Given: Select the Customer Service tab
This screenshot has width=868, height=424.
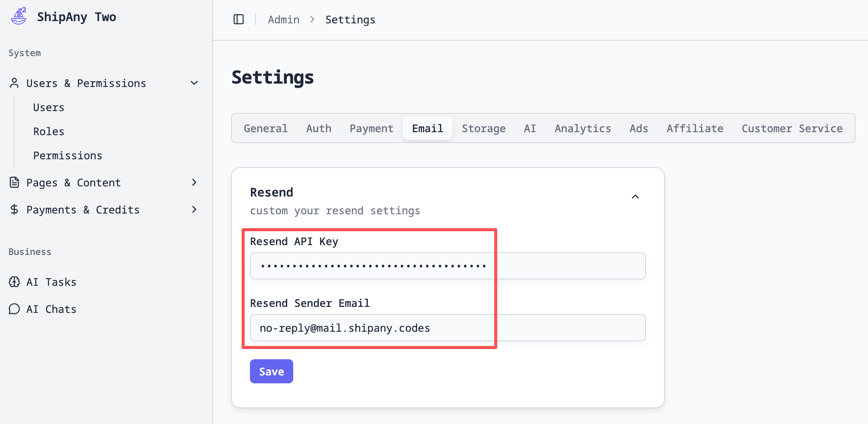Looking at the screenshot, I should click(792, 128).
